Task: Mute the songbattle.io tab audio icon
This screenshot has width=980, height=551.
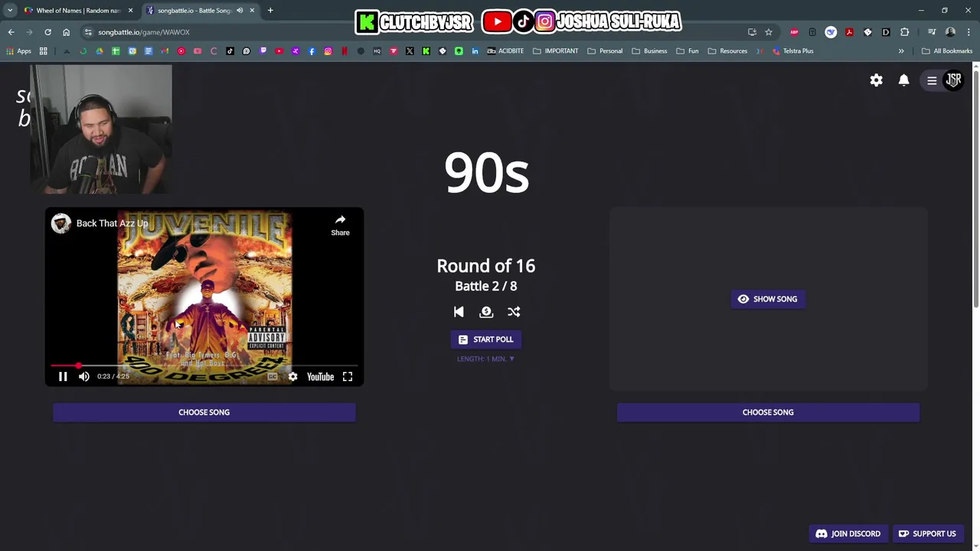Action: (240, 11)
